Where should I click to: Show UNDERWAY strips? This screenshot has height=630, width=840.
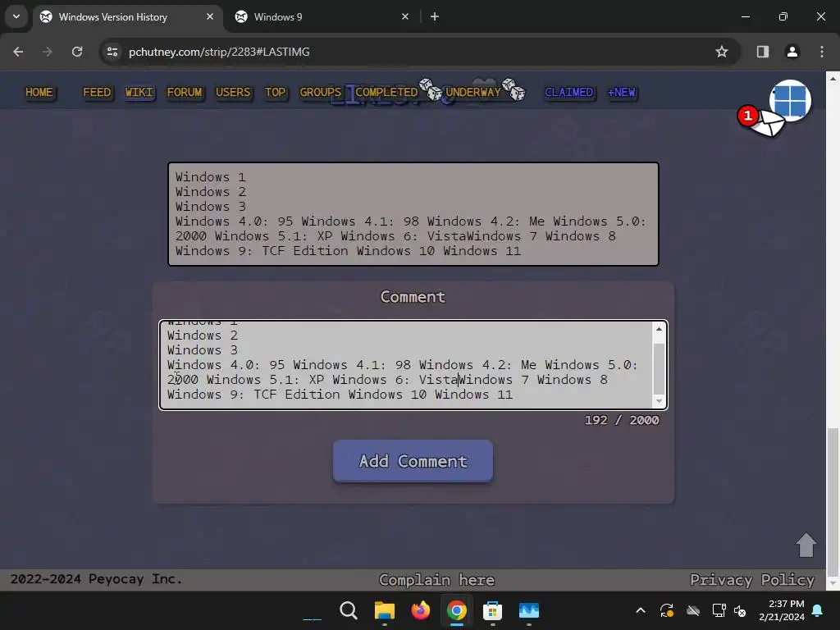(473, 92)
